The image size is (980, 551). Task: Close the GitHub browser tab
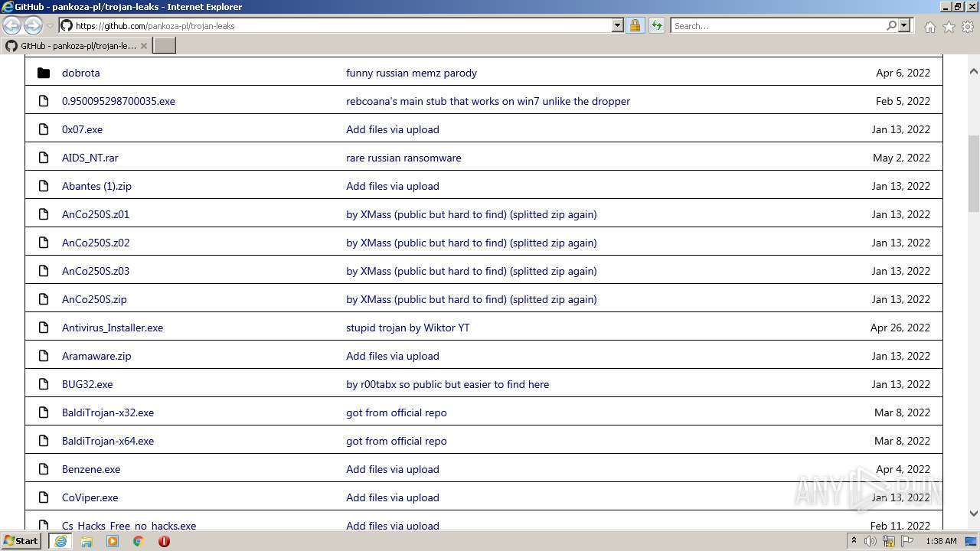pyautogui.click(x=143, y=46)
